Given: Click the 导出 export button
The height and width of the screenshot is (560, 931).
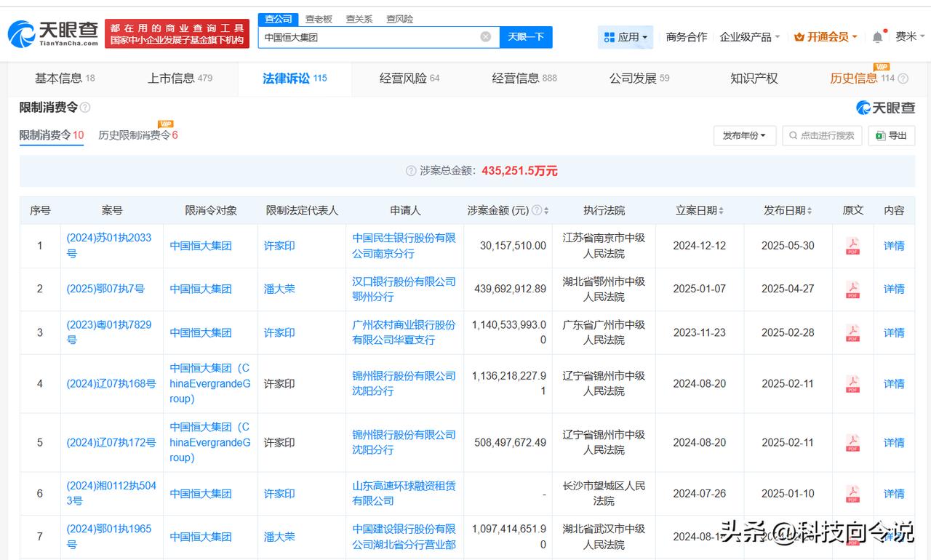Looking at the screenshot, I should click(891, 135).
